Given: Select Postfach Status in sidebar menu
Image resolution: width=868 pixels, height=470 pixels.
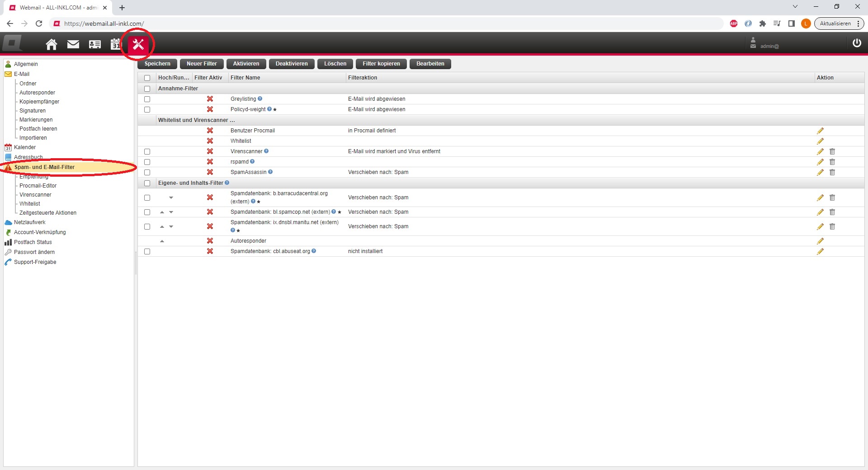Looking at the screenshot, I should [33, 242].
